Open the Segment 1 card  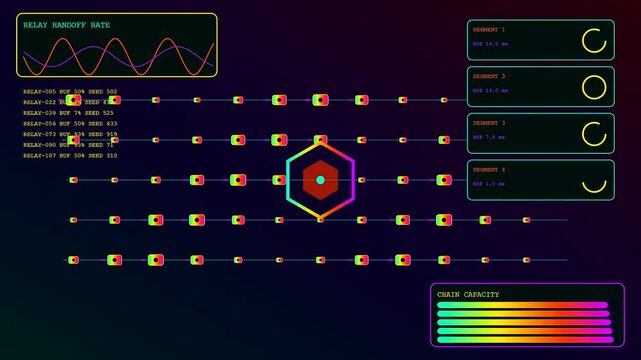coord(541,40)
